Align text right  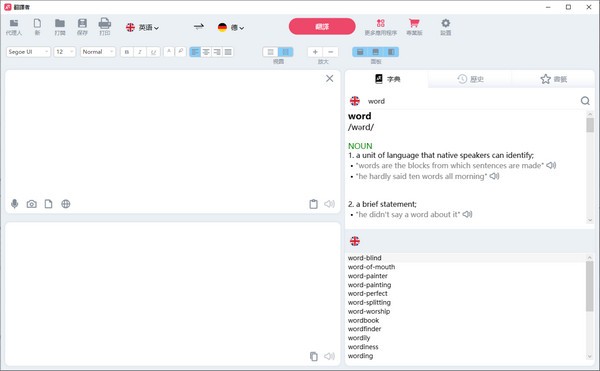(x=217, y=52)
